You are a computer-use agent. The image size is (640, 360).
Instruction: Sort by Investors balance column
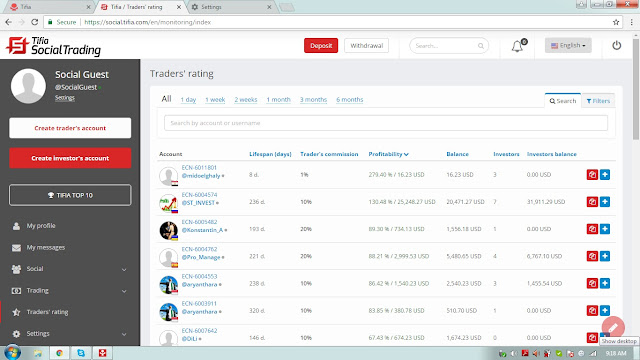pos(551,154)
